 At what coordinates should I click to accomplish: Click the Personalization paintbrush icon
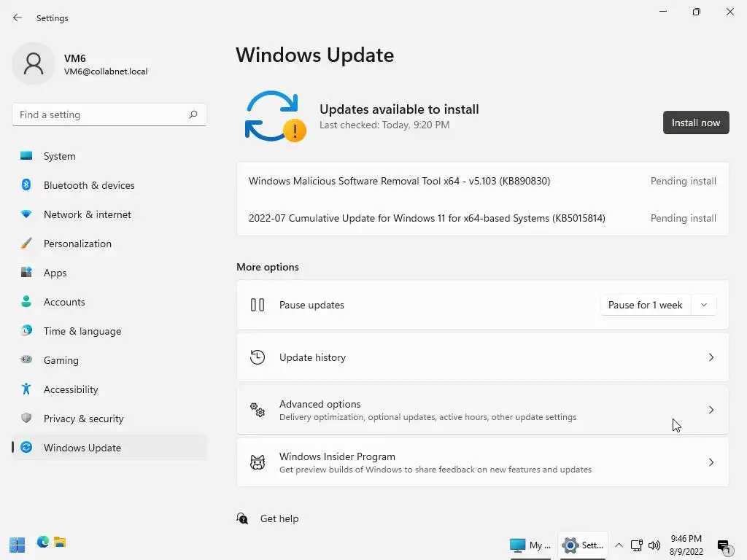pos(26,244)
